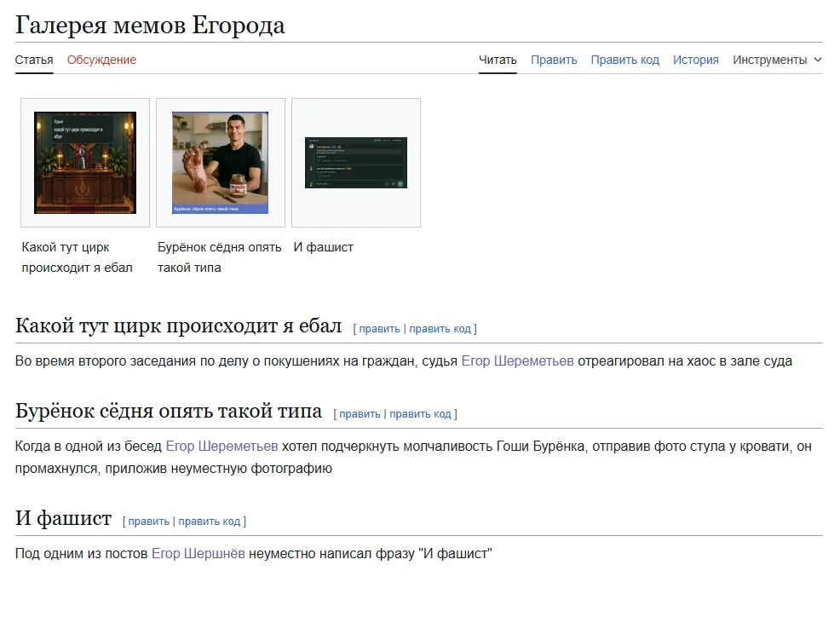The image size is (840, 617).
Task: Click править код next to Какой тут цирк heading
Action: (x=440, y=329)
